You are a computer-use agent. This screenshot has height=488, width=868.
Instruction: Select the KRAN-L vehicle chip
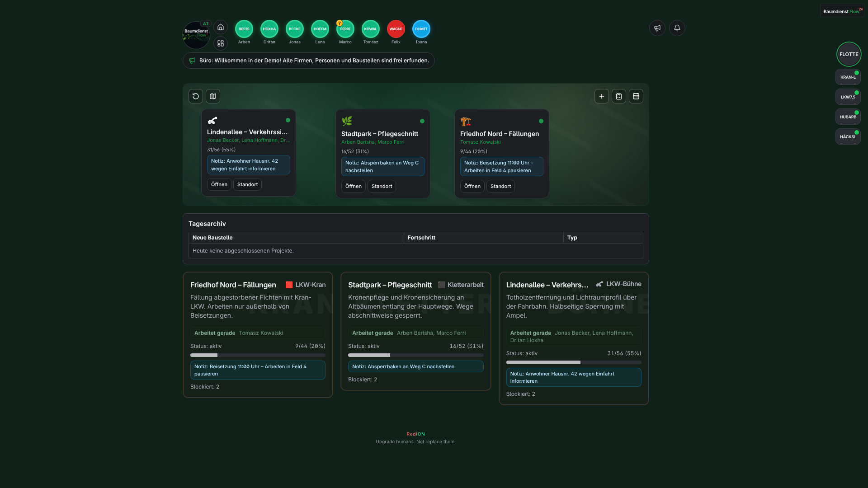coord(848,77)
